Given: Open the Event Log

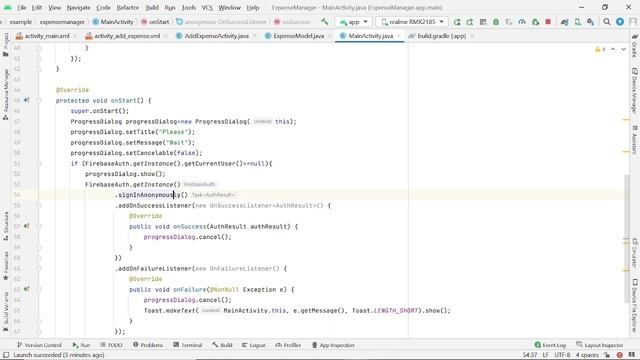Looking at the screenshot, I should click(550, 345).
